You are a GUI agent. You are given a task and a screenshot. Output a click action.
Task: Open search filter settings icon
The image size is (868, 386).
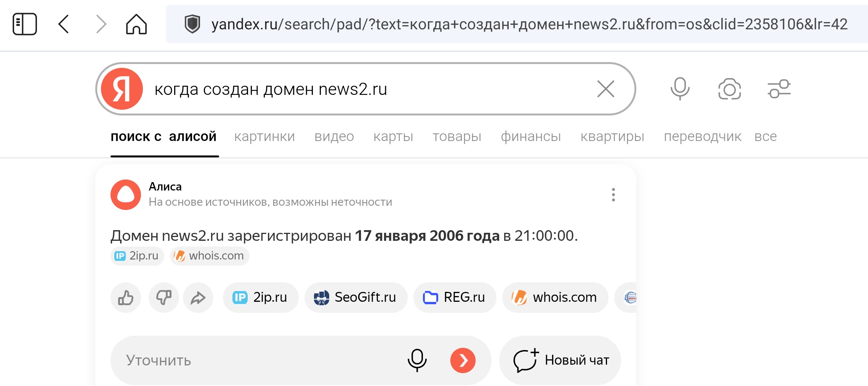[779, 89]
